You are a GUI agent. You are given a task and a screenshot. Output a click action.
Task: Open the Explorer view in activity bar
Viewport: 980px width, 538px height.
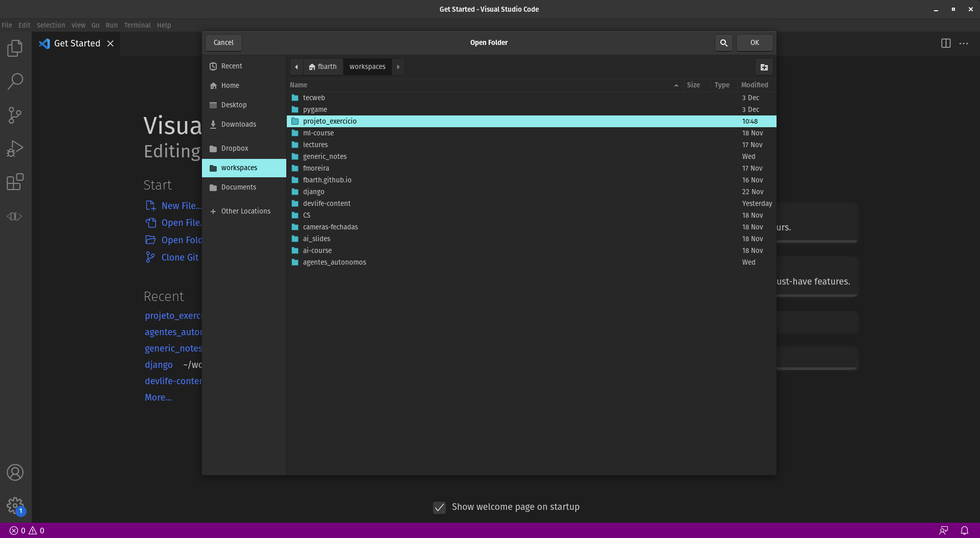[15, 49]
